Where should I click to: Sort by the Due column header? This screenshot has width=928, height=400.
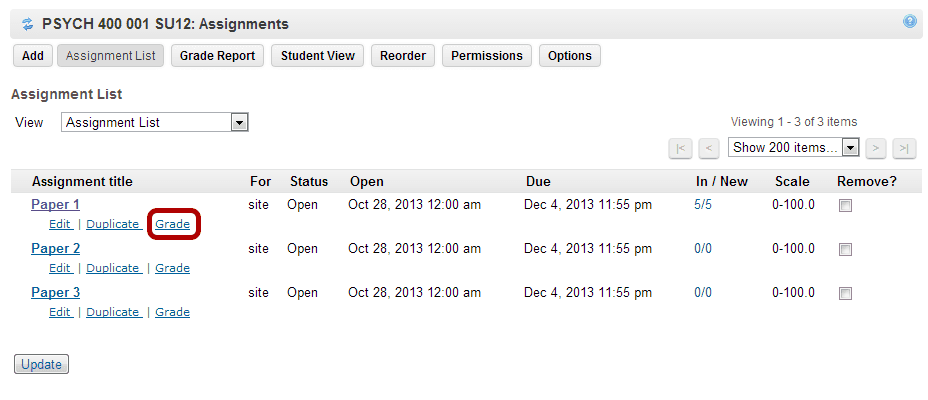point(538,182)
